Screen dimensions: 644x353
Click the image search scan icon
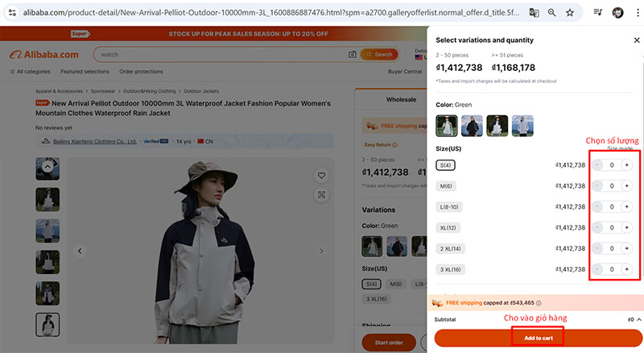point(322,194)
